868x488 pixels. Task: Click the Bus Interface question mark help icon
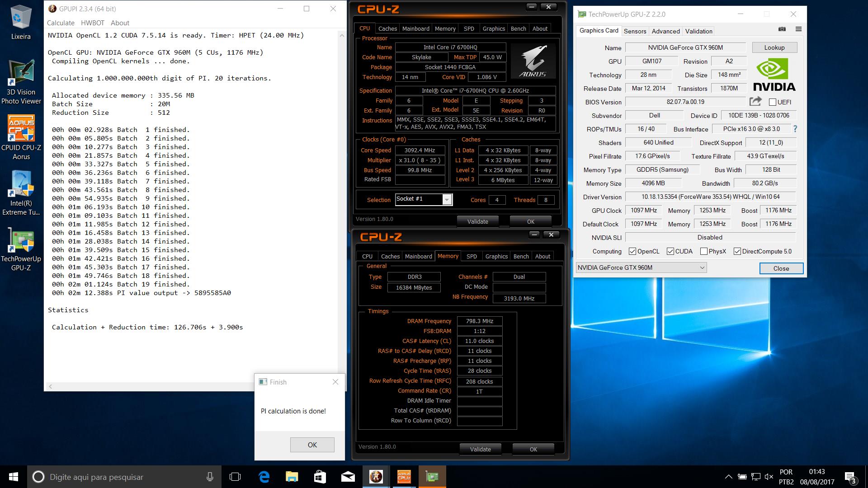click(x=795, y=129)
